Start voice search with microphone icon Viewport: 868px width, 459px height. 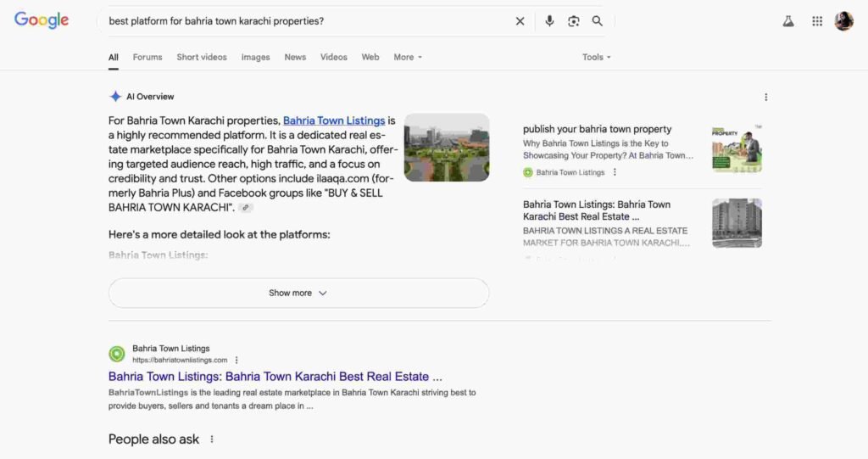tap(549, 21)
